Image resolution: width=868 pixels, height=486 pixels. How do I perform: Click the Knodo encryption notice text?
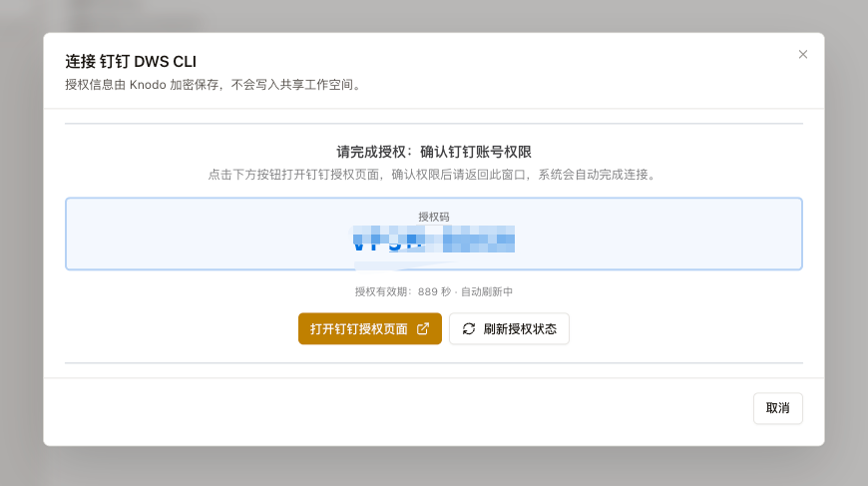pos(214,85)
